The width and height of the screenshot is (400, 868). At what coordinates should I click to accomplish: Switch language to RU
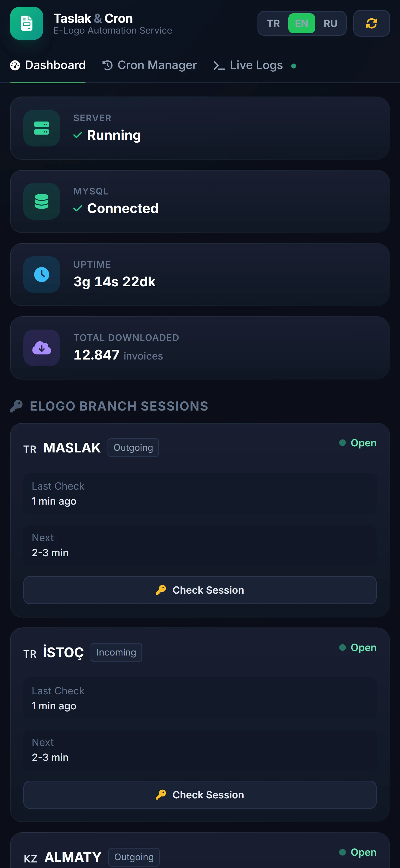click(330, 23)
